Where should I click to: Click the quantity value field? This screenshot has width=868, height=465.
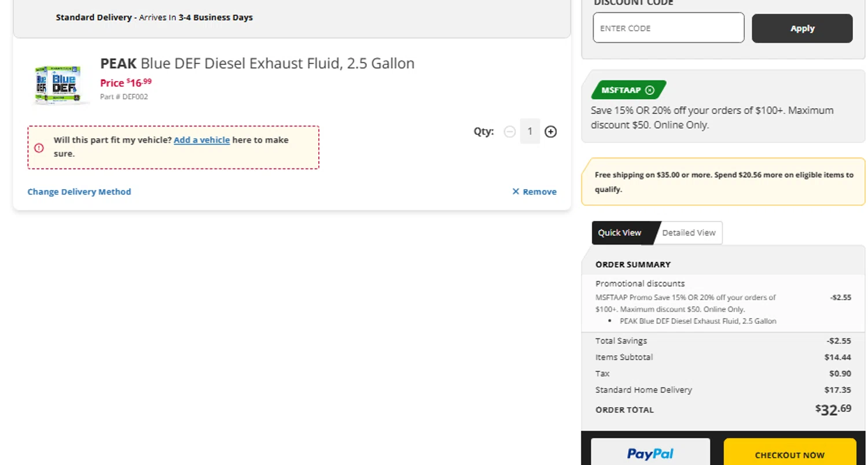tap(529, 131)
